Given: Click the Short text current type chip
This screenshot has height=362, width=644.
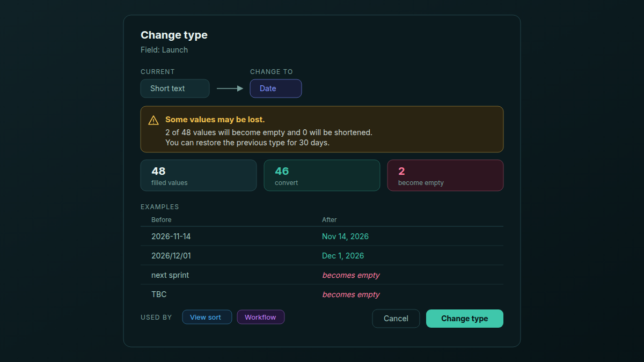Looking at the screenshot, I should click(x=175, y=88).
